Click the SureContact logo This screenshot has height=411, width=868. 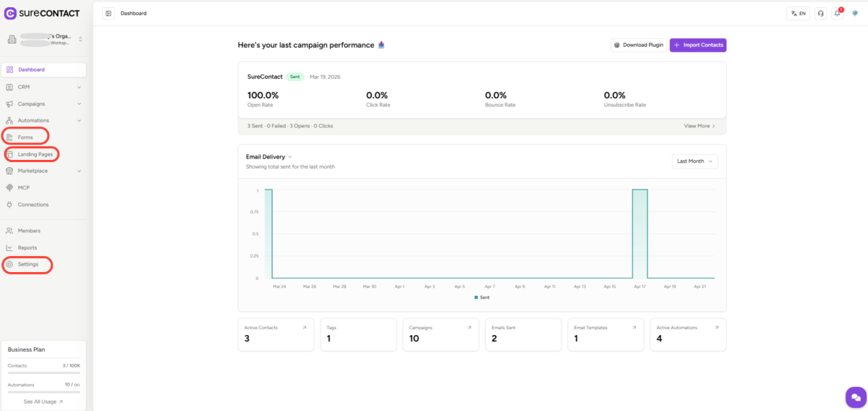pos(42,13)
